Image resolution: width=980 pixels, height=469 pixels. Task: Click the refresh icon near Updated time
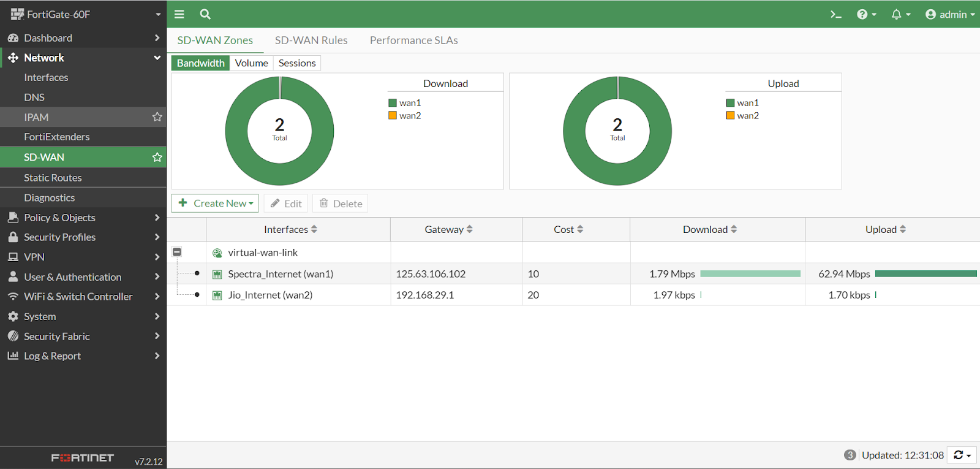[x=962, y=455]
